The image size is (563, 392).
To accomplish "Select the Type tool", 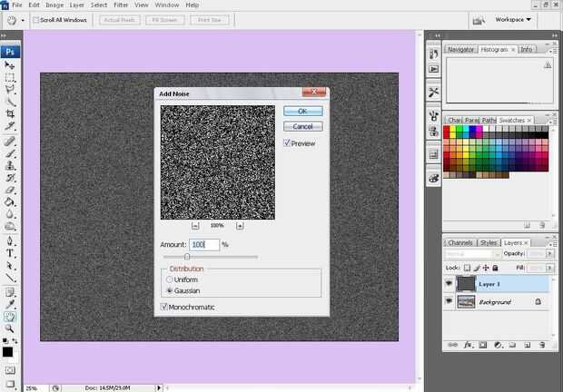I will 10,253.
